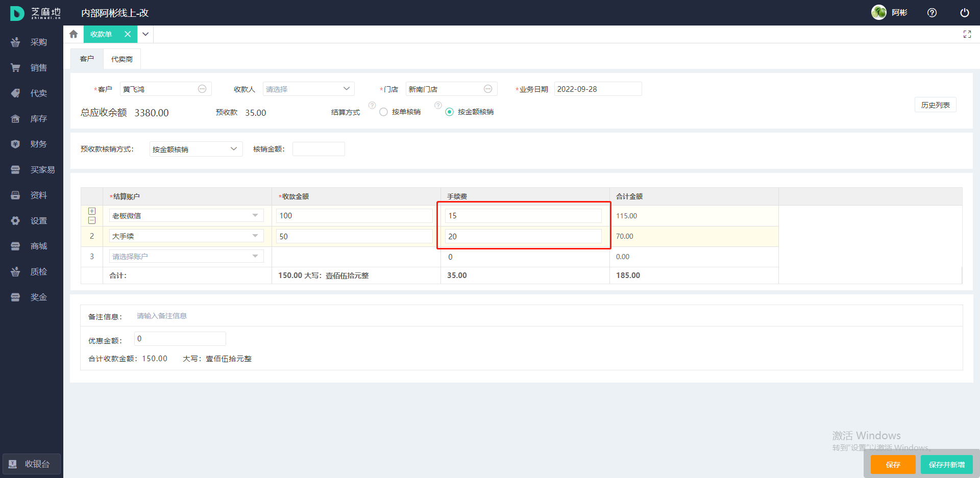Viewport: 980px width, 478px height.
Task: Click the 手续费 field showing 15
Action: coord(523,215)
